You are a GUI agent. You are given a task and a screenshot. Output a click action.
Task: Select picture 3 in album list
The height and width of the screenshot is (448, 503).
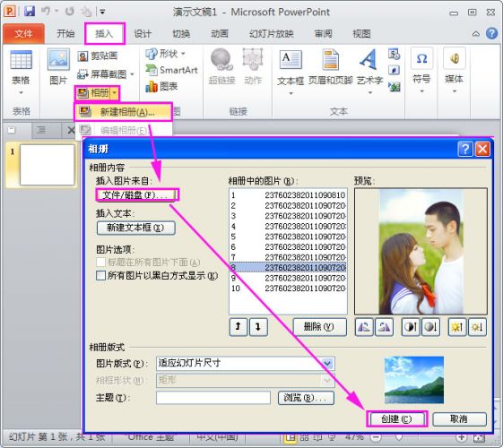tap(288, 216)
